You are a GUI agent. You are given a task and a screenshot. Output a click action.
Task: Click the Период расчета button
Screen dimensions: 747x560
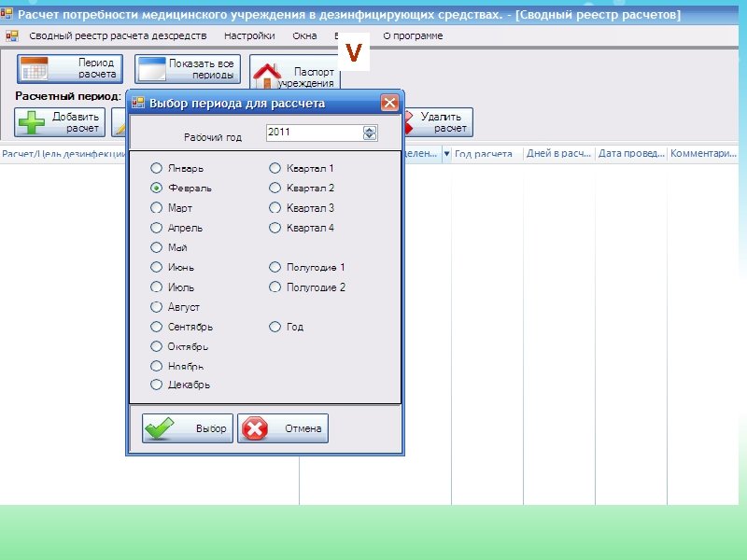point(70,68)
